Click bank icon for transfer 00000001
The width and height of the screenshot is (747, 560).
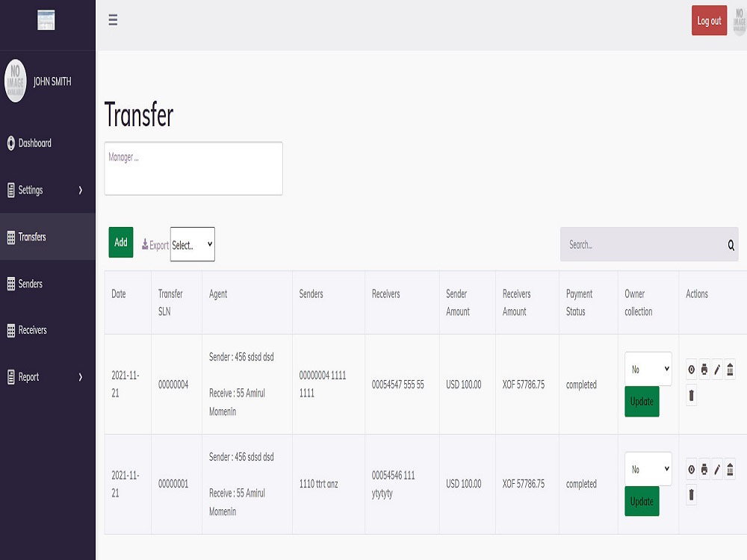[730, 470]
